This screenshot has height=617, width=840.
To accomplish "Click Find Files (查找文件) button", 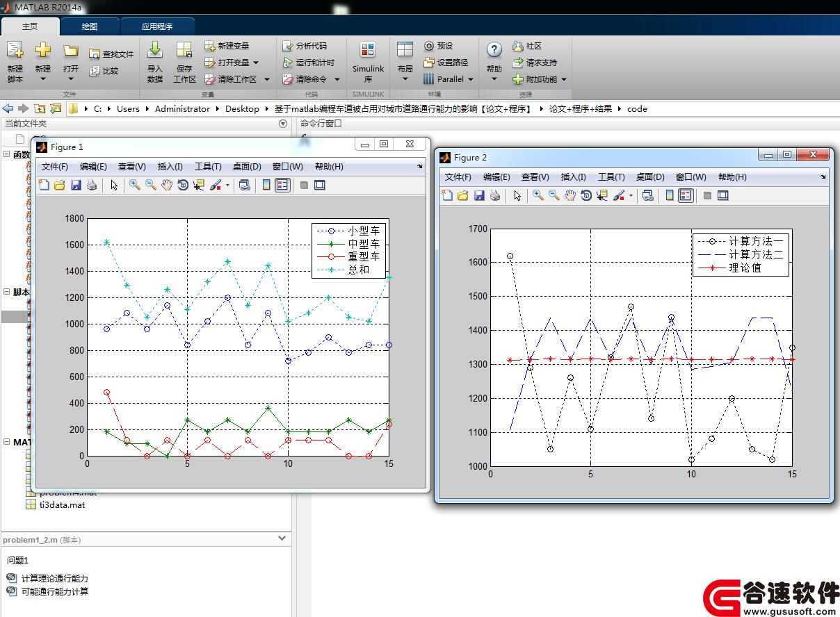I will pyautogui.click(x=111, y=54).
